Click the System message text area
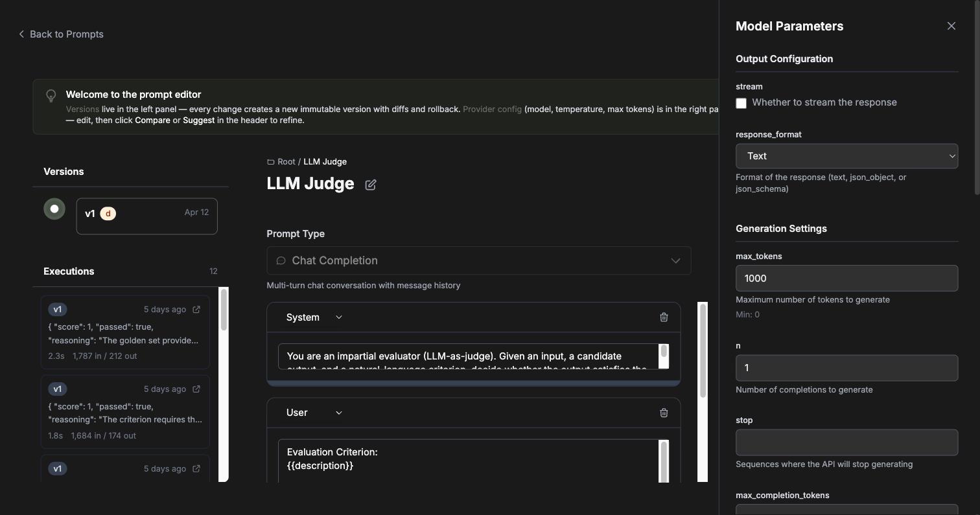 click(469, 356)
